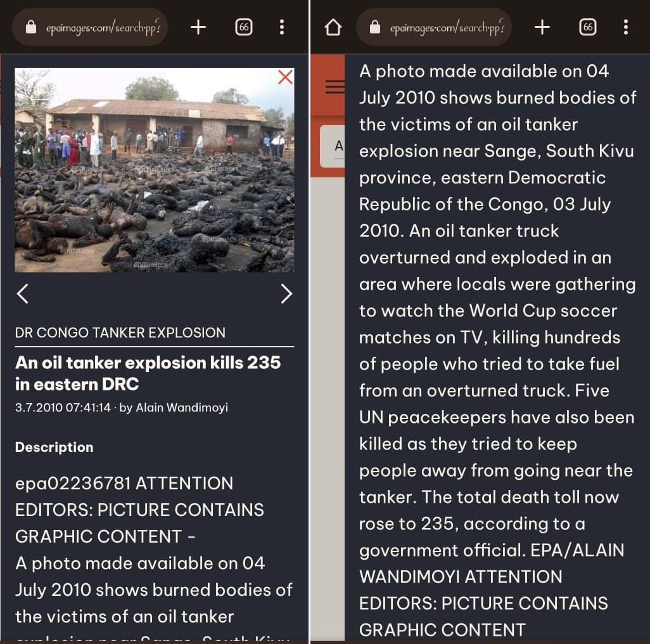This screenshot has height=644, width=650.
Task: Open the 66-tab switcher in the left browser
Action: click(244, 27)
